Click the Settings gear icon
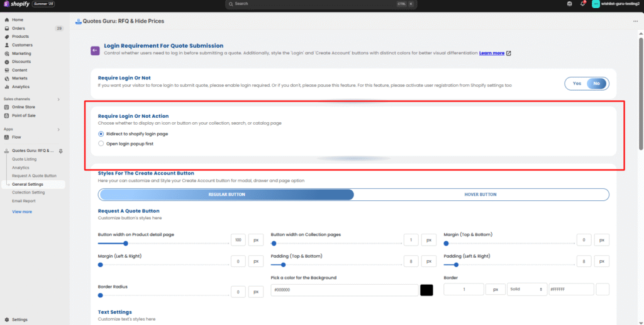Viewport: 644px width, 325px height. 6,319
